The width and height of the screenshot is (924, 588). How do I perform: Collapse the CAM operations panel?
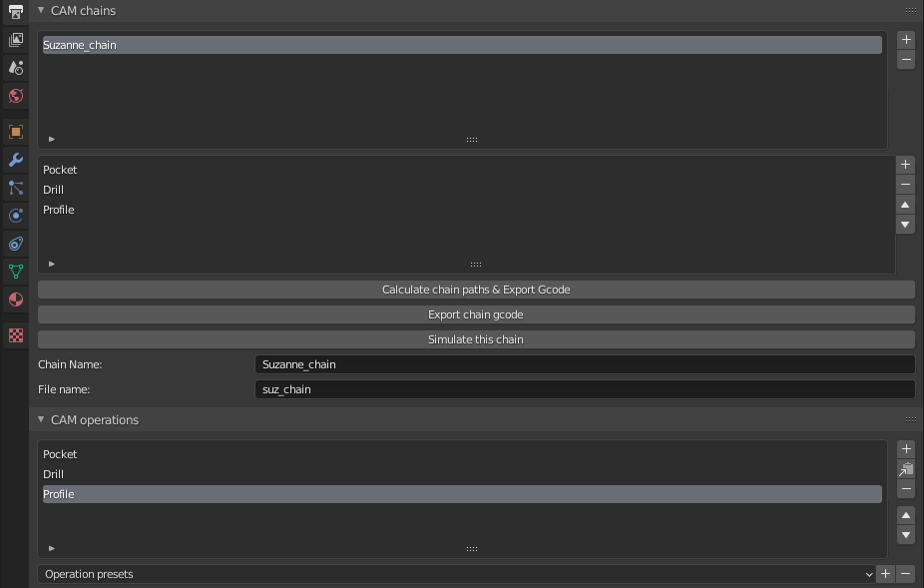[41, 420]
